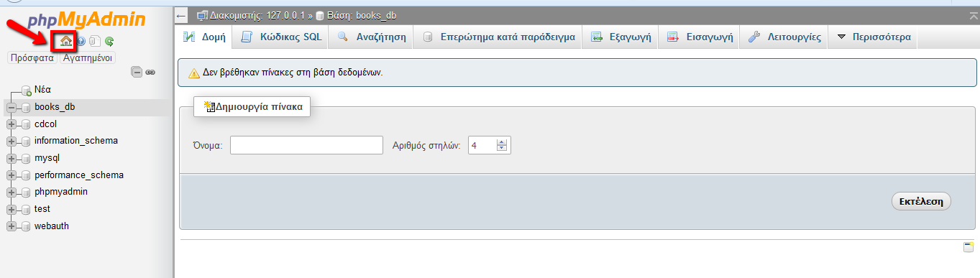The image size is (980, 278).
Task: Open the documentation question-mark icon
Action: pos(81,42)
